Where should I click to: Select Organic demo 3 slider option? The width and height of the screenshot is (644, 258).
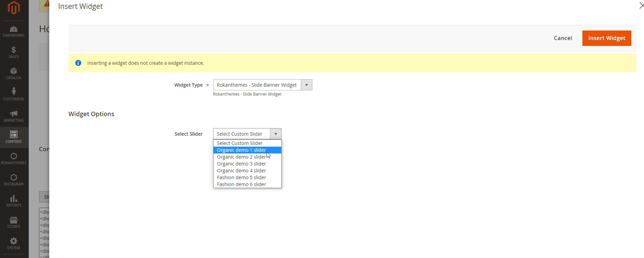tap(247, 164)
